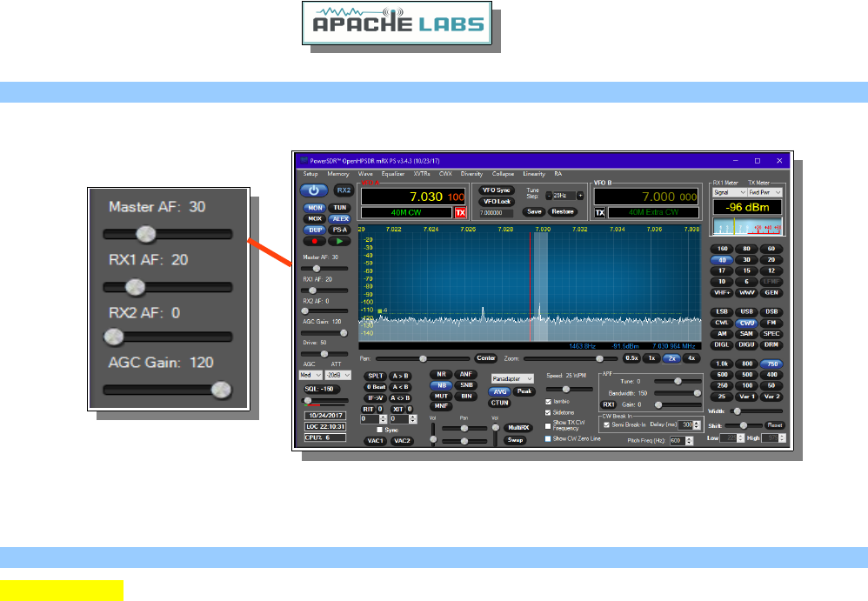The width and height of the screenshot is (868, 601).
Task: Click the VFO Sync button
Action: [497, 190]
